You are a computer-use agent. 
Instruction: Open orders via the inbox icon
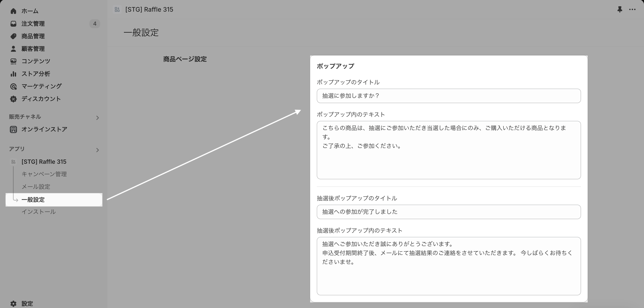(13, 24)
